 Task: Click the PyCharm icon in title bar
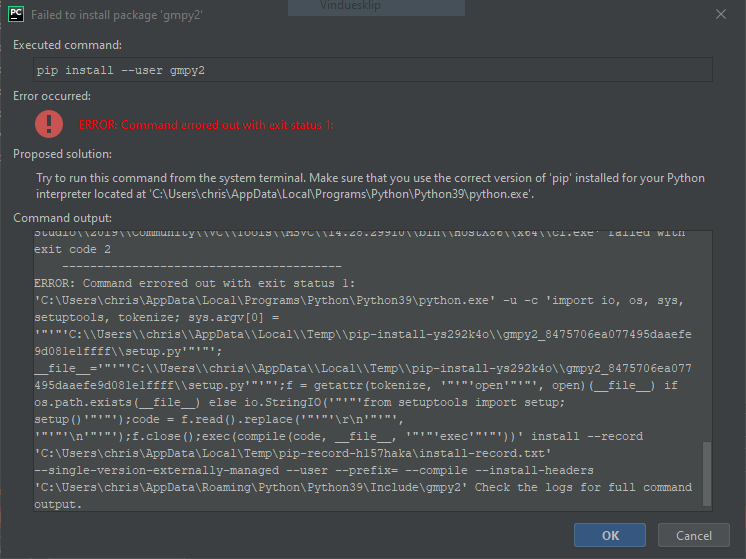[16, 14]
